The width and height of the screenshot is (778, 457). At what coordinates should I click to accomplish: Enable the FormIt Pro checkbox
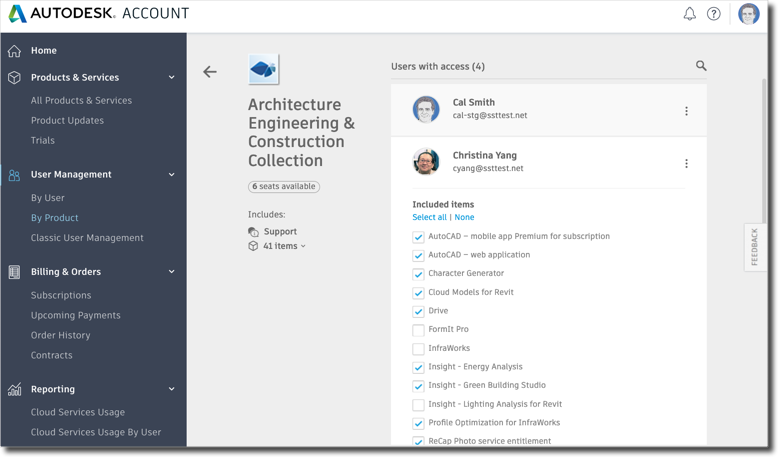click(418, 330)
